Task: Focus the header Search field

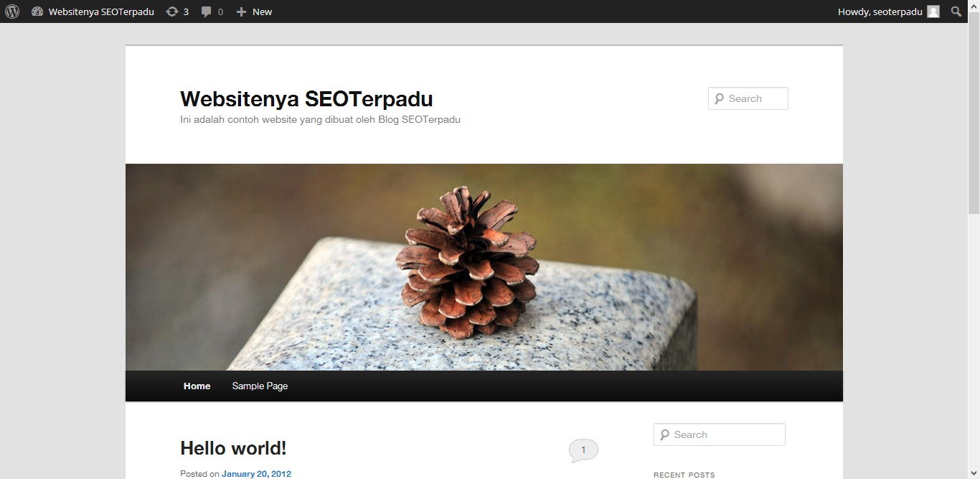Action: point(748,98)
